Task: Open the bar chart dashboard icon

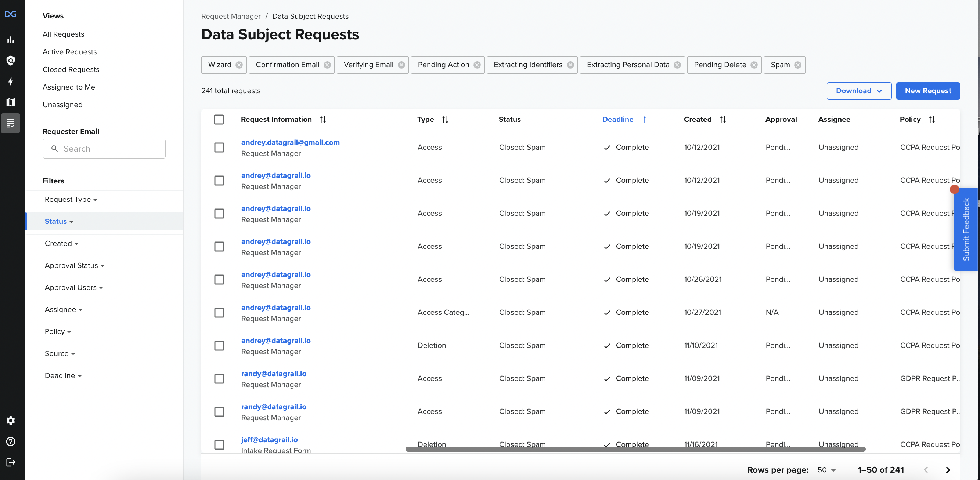Action: 11,40
